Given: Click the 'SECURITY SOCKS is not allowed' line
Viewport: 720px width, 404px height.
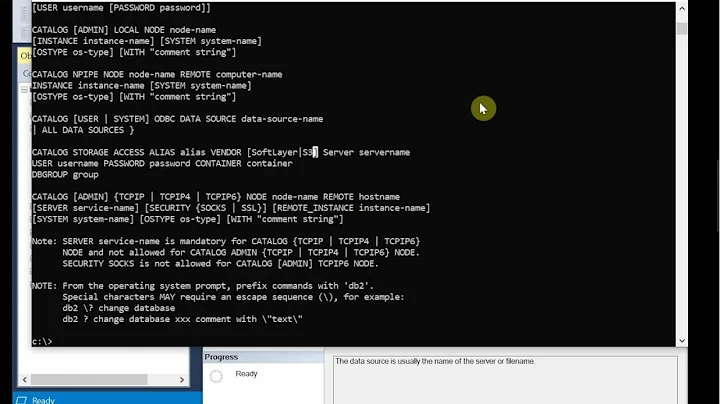Looking at the screenshot, I should (220, 264).
